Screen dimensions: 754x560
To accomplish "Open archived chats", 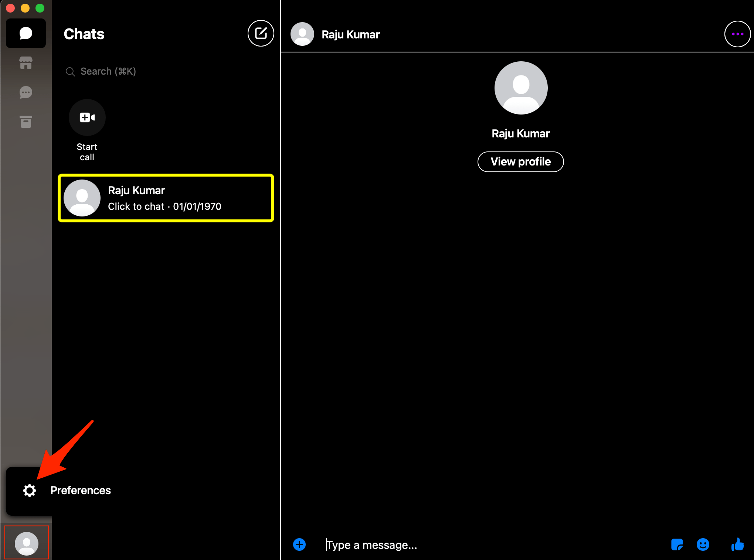I will point(26,122).
